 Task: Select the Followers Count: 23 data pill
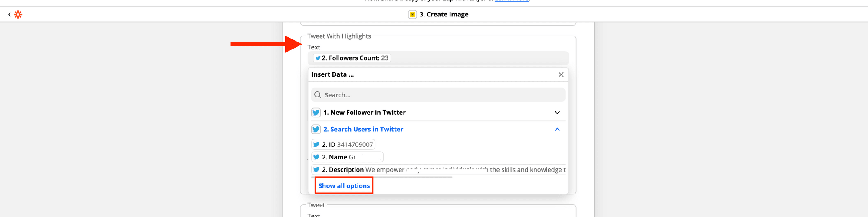352,58
